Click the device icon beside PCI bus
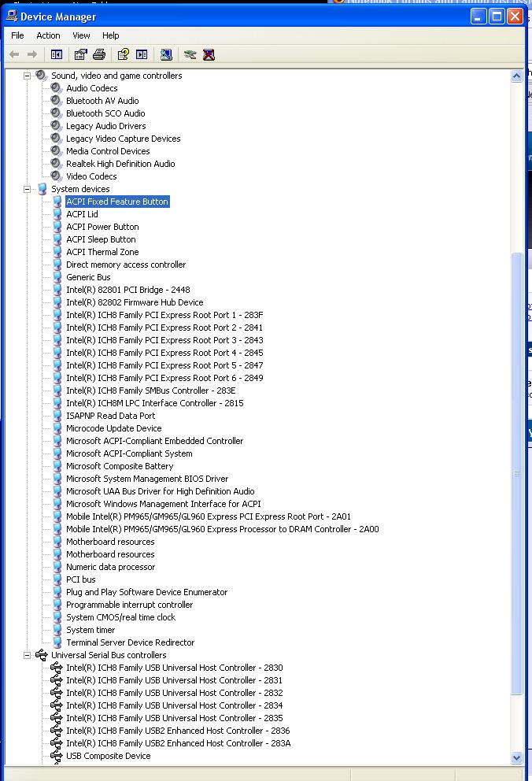Image resolution: width=532 pixels, height=781 pixels. tap(57, 579)
